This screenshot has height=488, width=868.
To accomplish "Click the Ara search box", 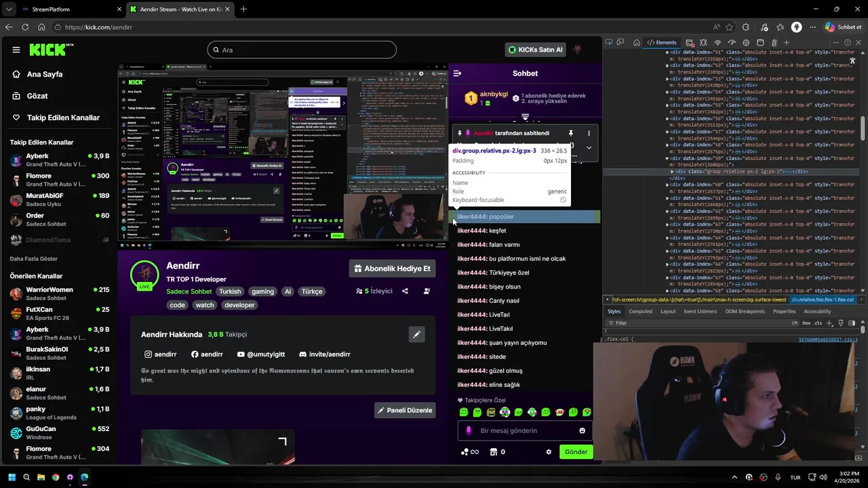I will pyautogui.click(x=302, y=49).
